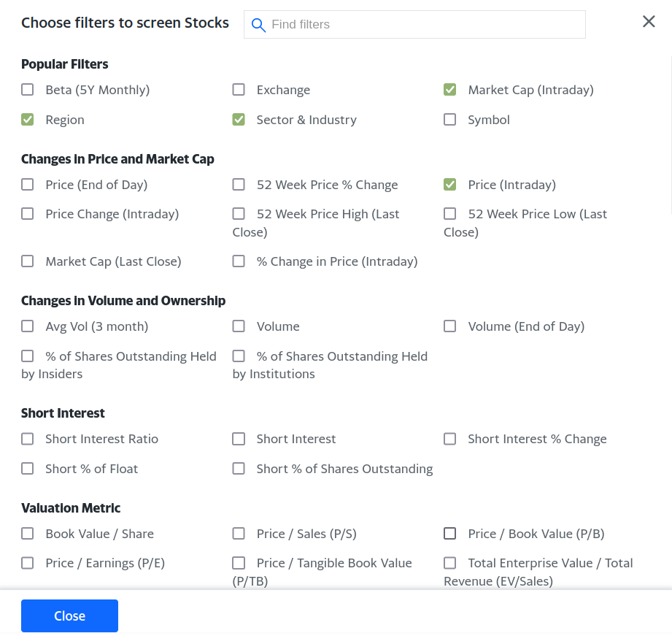This screenshot has height=644, width=672.
Task: Enable Price (End of Day) filter
Action: (x=28, y=185)
